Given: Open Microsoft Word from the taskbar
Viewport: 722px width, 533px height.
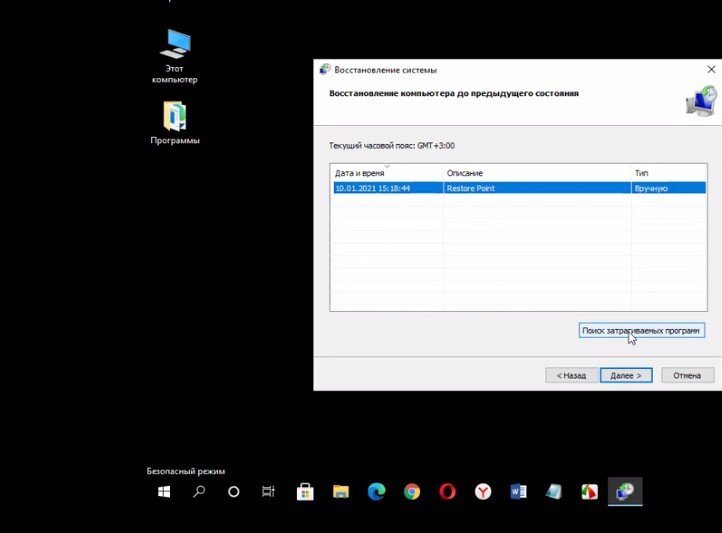Looking at the screenshot, I should point(518,492).
